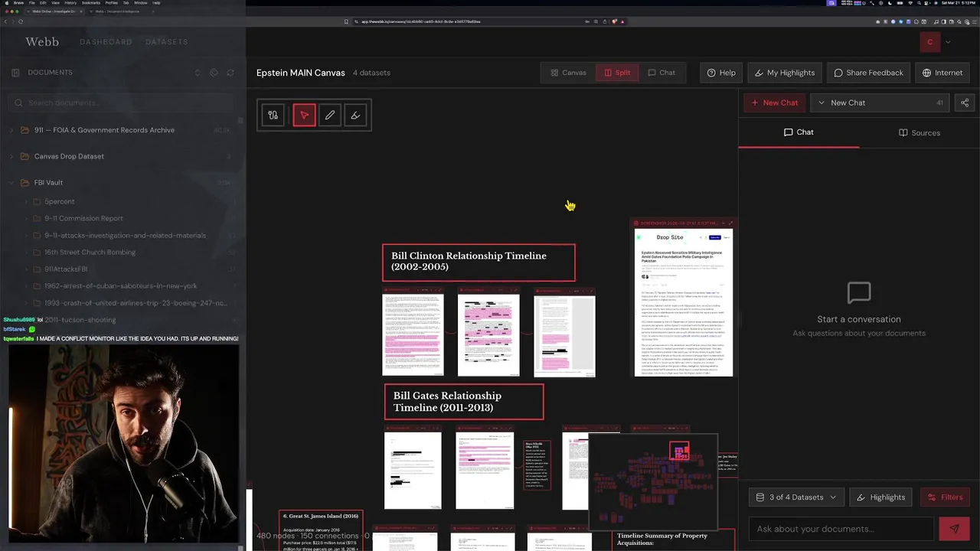Image resolution: width=980 pixels, height=551 pixels.
Task: Click the send arrow button in chat
Action: (x=954, y=529)
